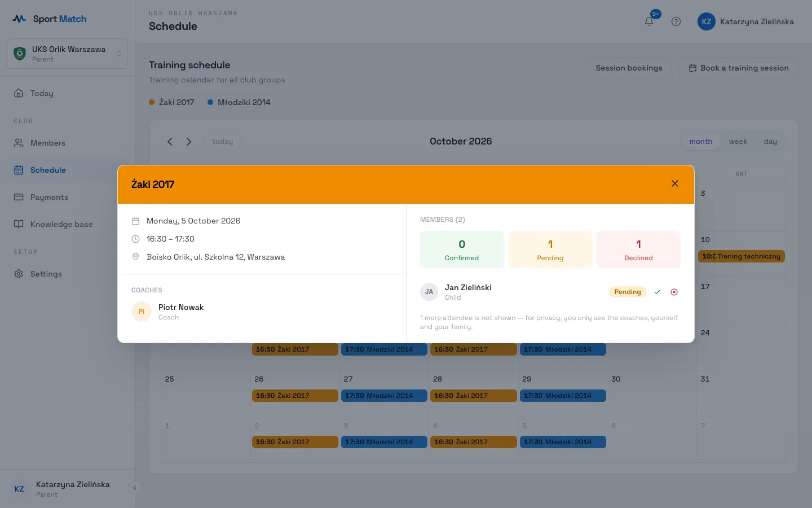This screenshot has width=812, height=508.
Task: Decline attendance for Jan Zieliński
Action: click(x=674, y=292)
